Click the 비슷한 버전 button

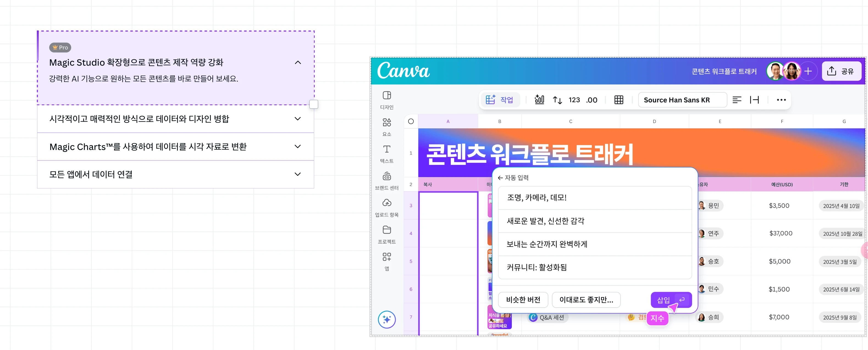coord(523,300)
